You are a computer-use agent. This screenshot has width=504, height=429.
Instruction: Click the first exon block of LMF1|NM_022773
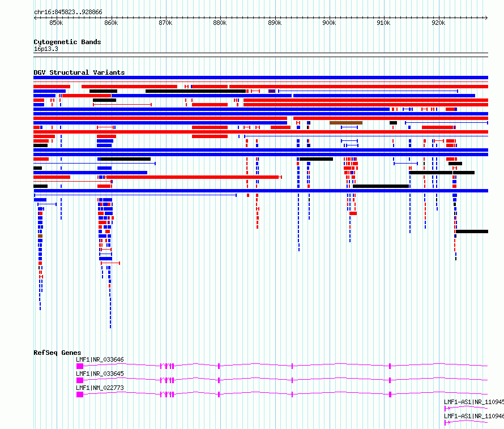80,394
